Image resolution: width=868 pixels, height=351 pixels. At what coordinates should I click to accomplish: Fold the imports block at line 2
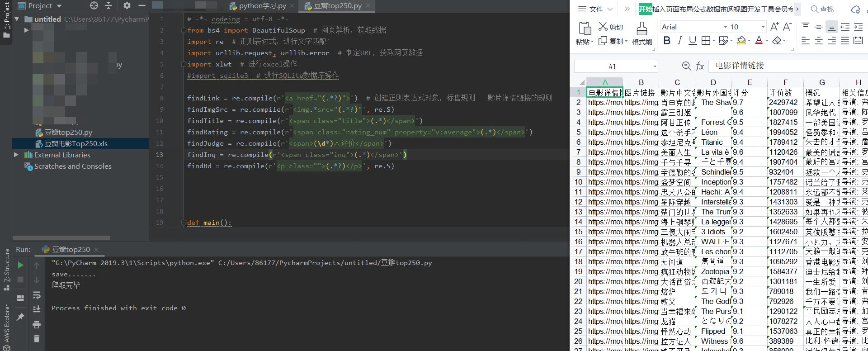pyautogui.click(x=184, y=30)
